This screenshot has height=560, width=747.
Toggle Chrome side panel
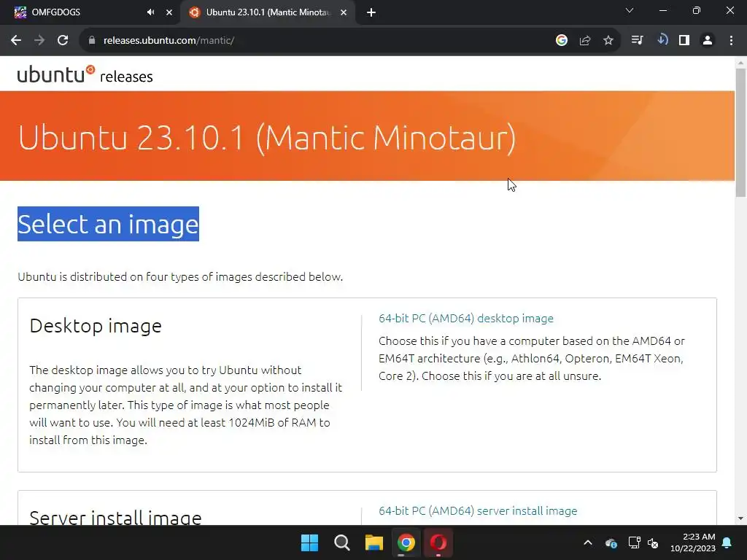point(684,41)
